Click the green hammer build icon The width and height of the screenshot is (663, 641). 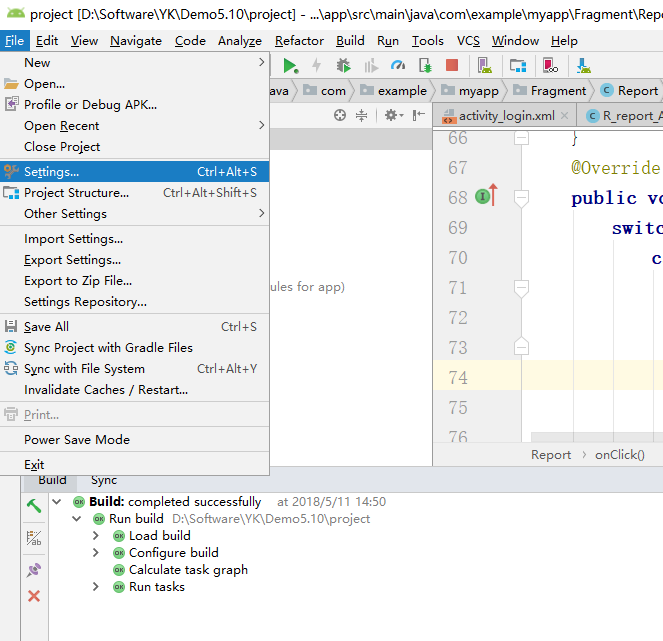(x=34, y=506)
